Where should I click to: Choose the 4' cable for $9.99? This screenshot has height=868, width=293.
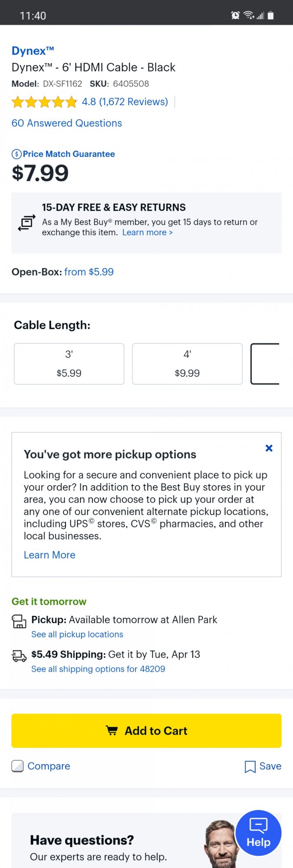(187, 364)
